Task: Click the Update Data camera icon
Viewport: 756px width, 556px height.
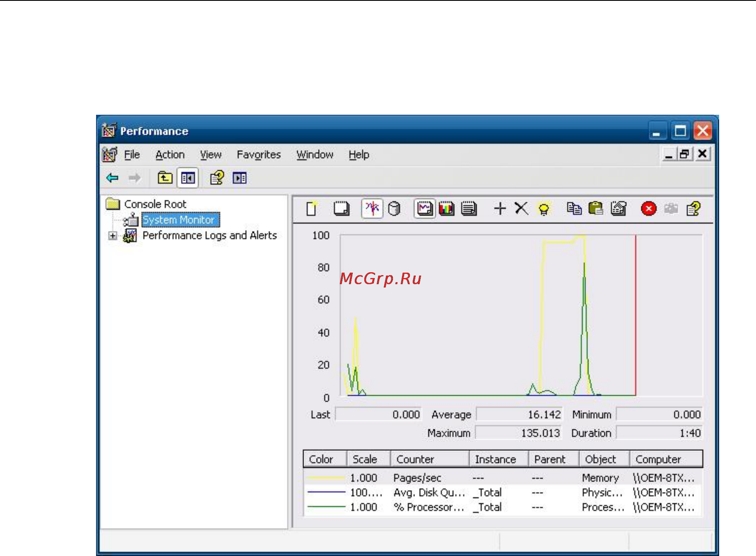Action: (671, 208)
